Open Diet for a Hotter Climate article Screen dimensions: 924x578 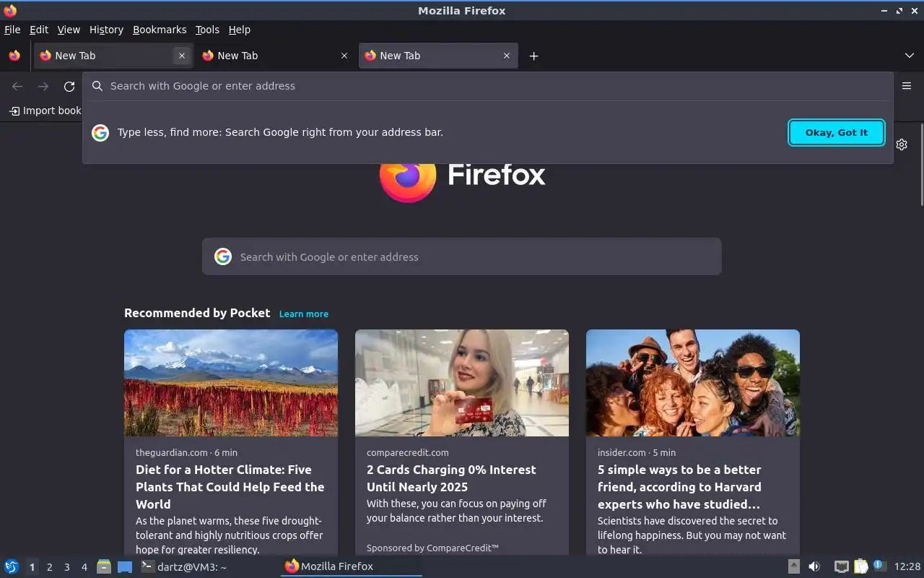pyautogui.click(x=230, y=487)
